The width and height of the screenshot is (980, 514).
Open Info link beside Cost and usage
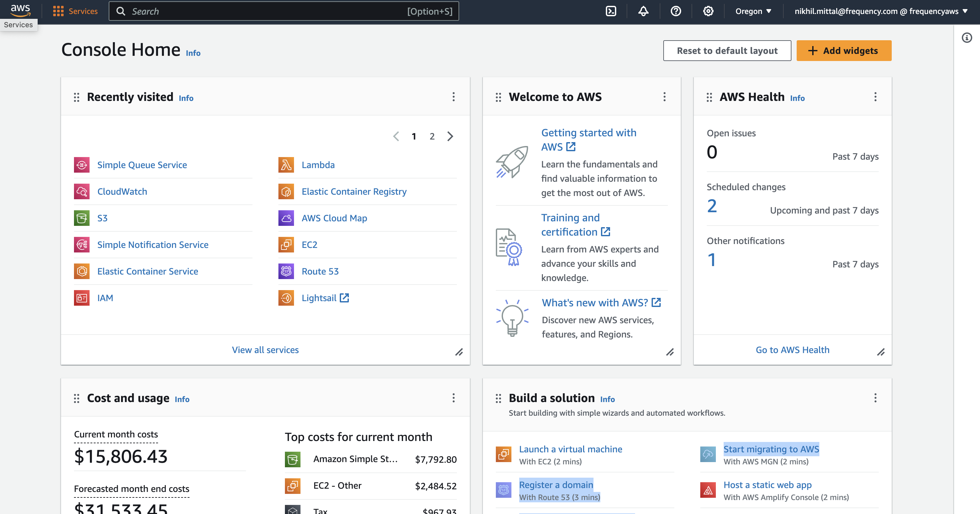(x=182, y=399)
